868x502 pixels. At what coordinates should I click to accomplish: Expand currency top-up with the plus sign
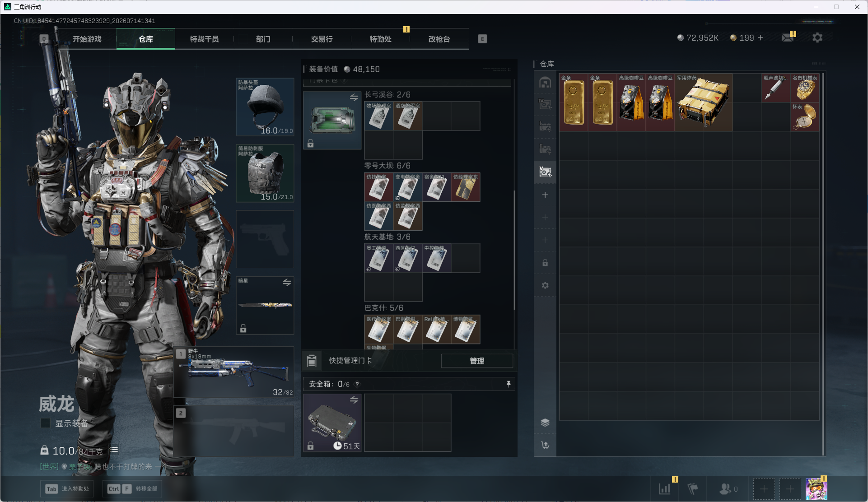[761, 37]
